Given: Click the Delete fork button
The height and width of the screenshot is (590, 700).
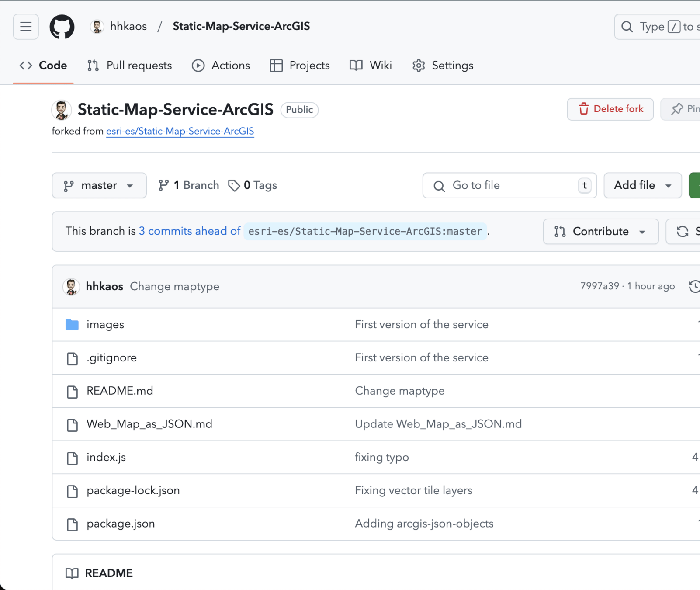Looking at the screenshot, I should (x=610, y=109).
